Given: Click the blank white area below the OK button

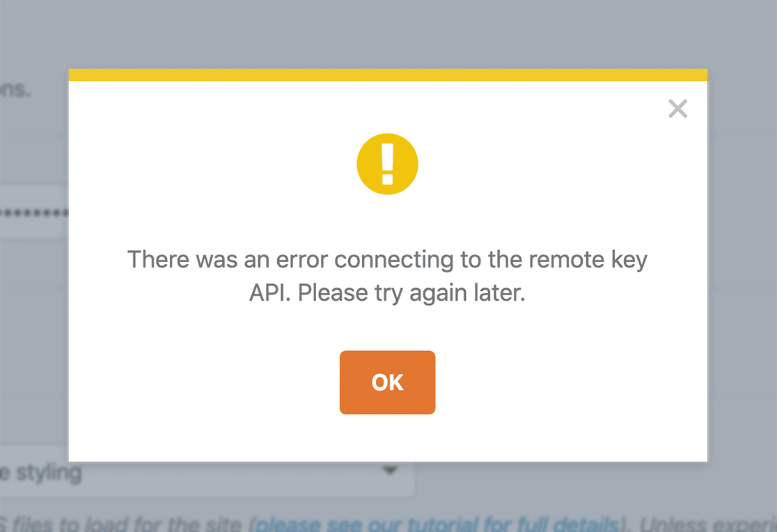Looking at the screenshot, I should click(388, 438).
